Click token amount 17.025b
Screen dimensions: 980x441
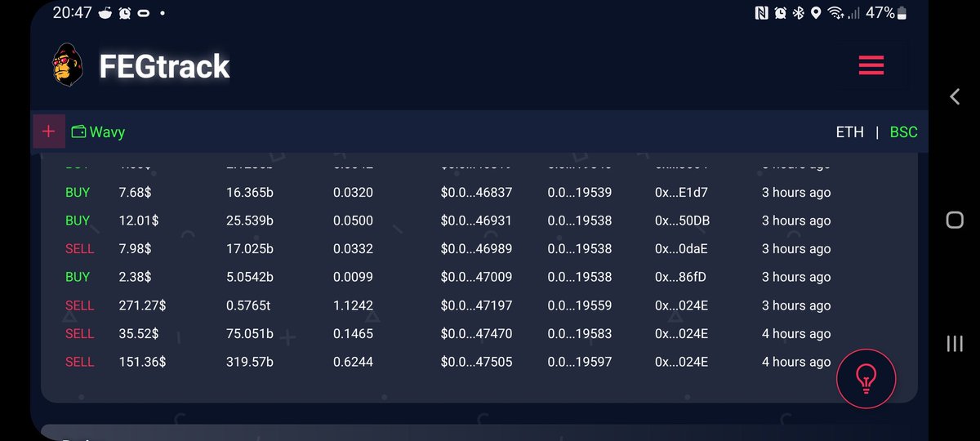point(249,249)
